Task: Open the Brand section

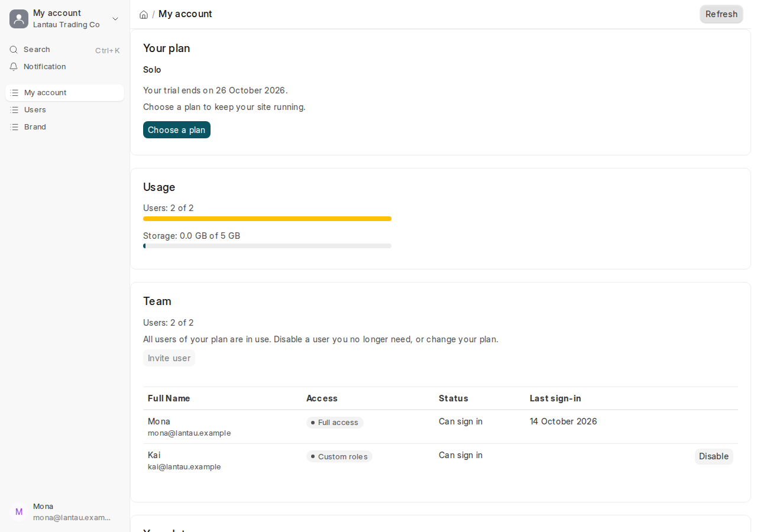Action: click(65, 127)
